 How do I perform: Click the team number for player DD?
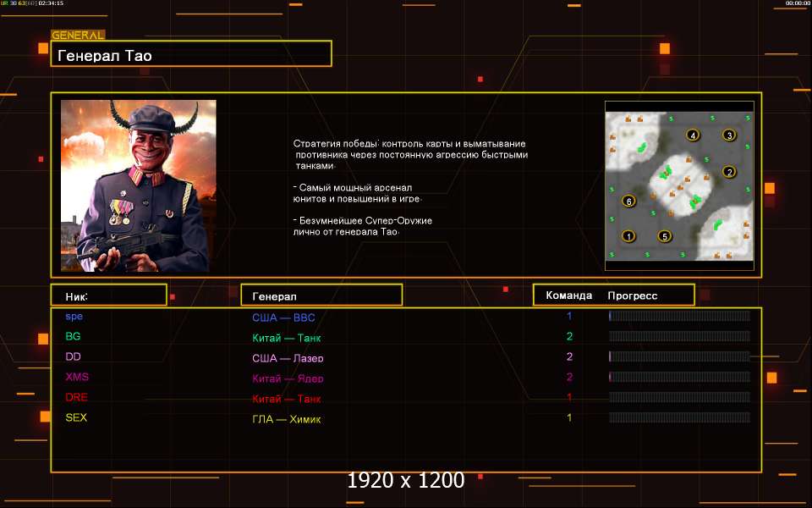(569, 356)
